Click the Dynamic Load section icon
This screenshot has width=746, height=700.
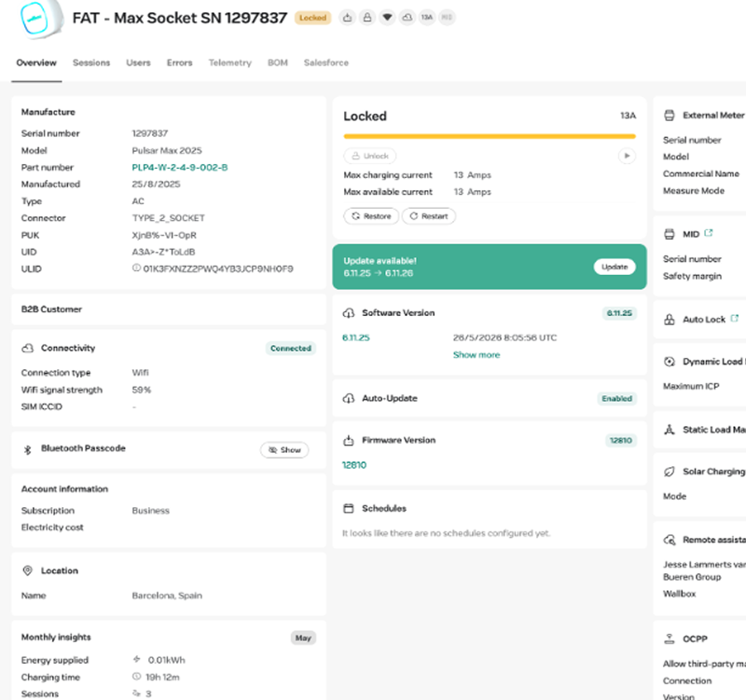pos(670,362)
